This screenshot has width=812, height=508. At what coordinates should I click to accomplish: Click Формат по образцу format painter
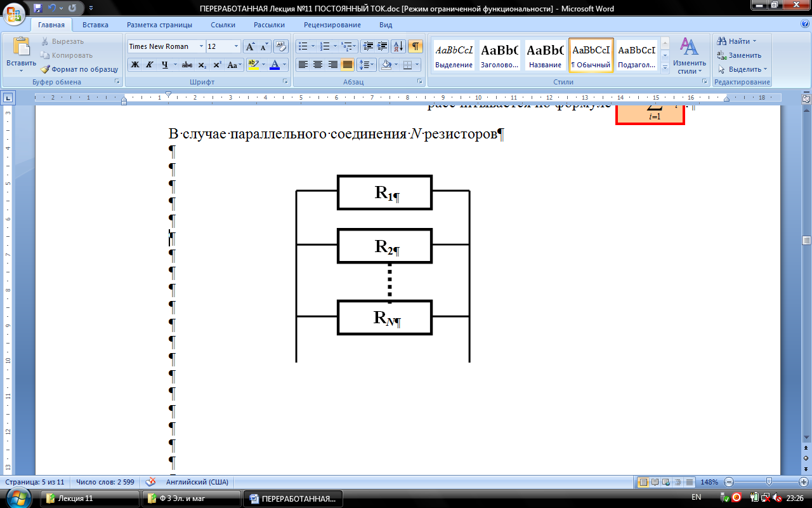point(80,69)
